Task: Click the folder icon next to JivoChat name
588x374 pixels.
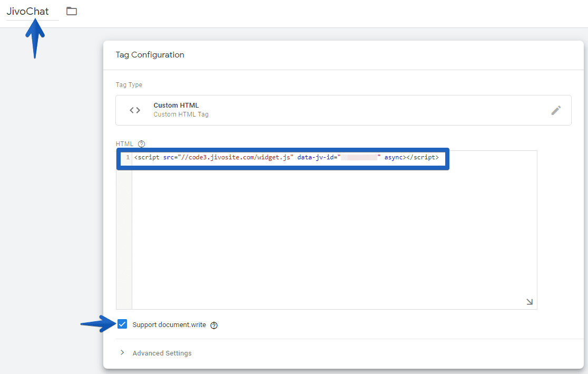Action: tap(72, 11)
